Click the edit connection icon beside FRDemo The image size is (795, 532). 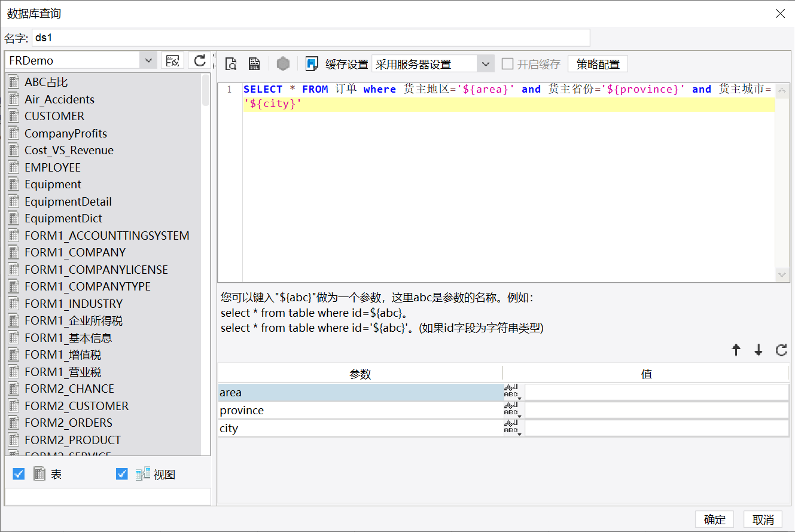click(173, 60)
